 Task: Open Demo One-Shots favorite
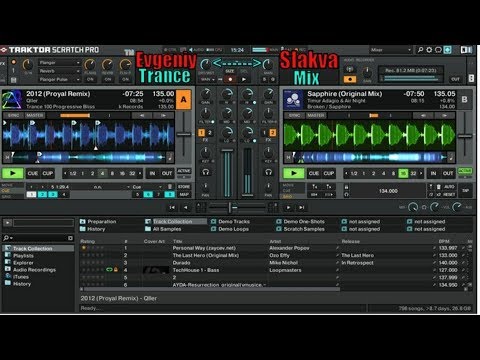pos(300,221)
